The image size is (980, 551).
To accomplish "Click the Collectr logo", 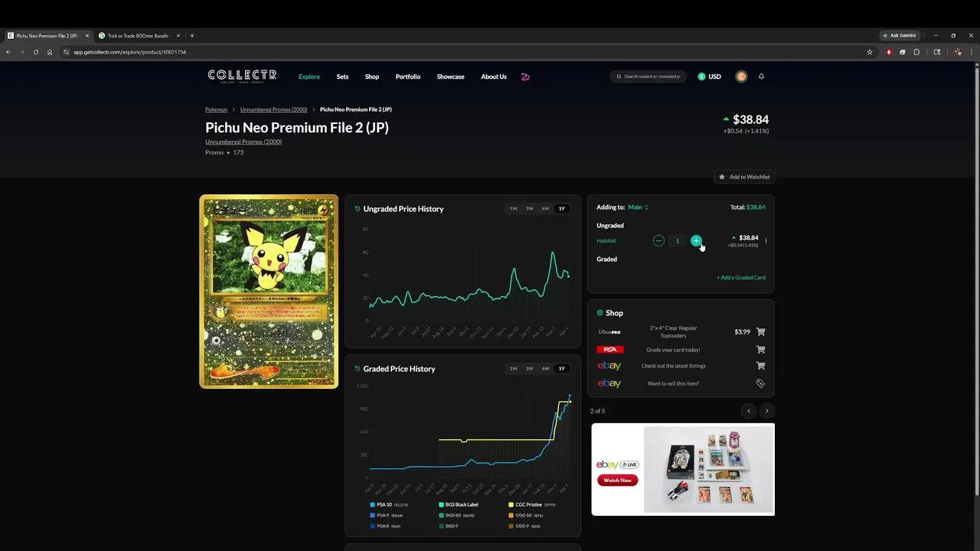I will [242, 76].
